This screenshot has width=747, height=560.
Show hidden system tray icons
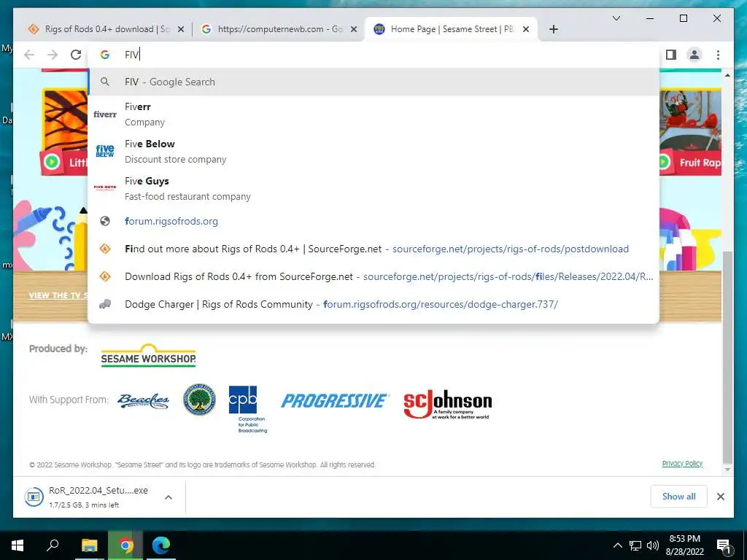click(617, 545)
